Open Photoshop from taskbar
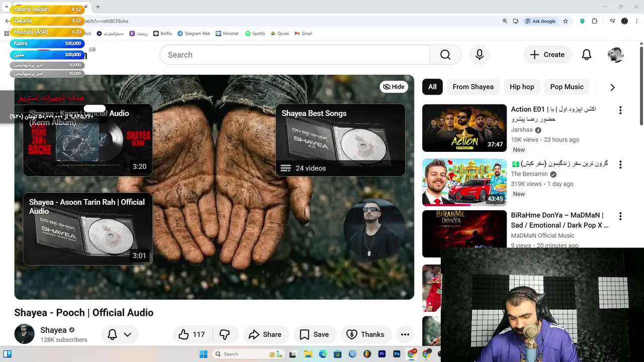 [x=397, y=354]
